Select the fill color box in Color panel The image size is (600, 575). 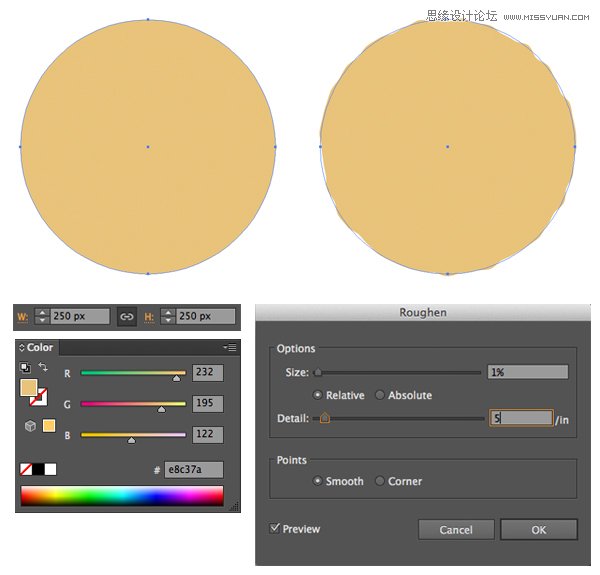[x=30, y=387]
